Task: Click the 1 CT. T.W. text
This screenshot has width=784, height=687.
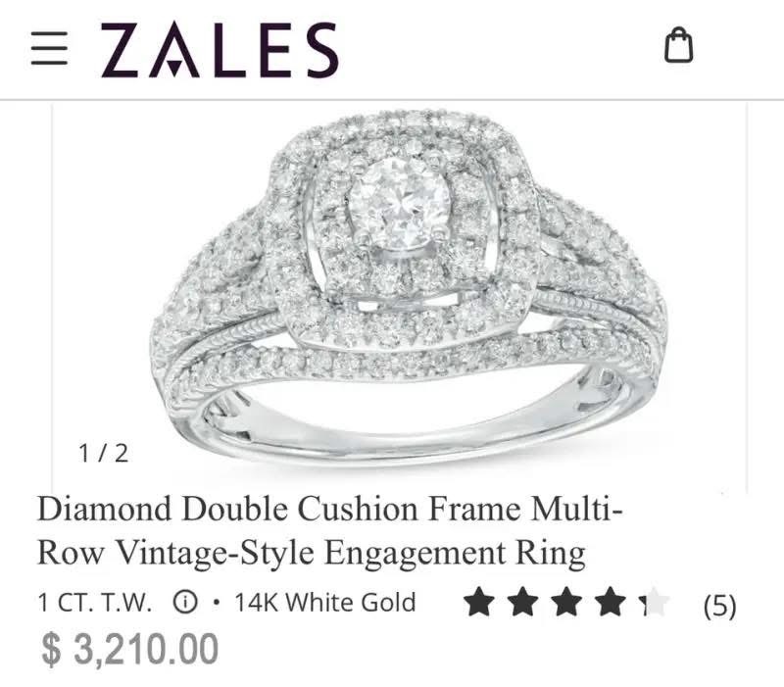Action: pos(94,602)
